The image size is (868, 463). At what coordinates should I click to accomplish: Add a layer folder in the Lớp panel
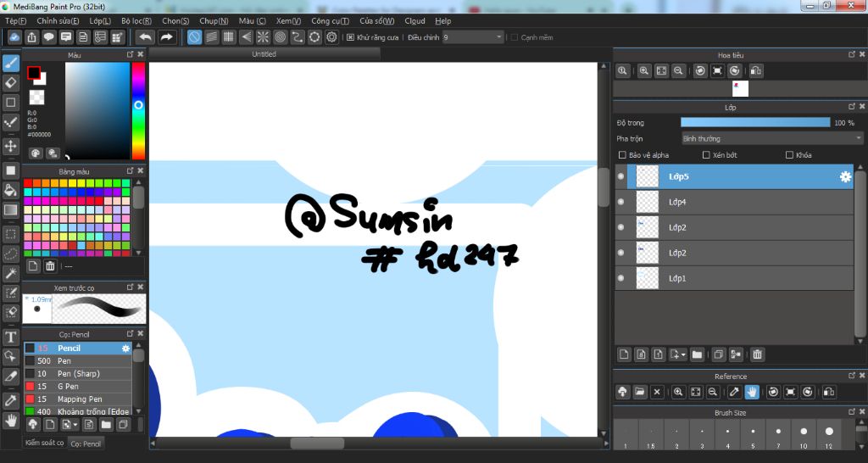point(697,354)
